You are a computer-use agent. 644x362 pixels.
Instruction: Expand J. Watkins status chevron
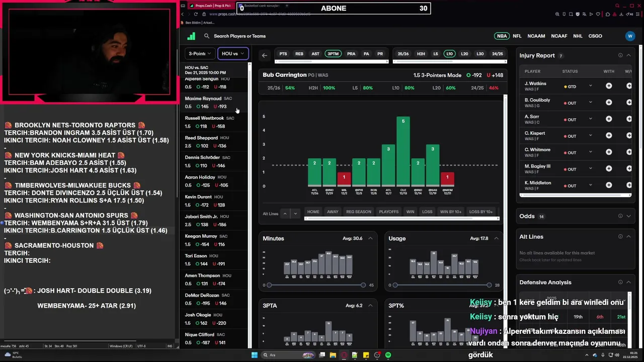[591, 86]
